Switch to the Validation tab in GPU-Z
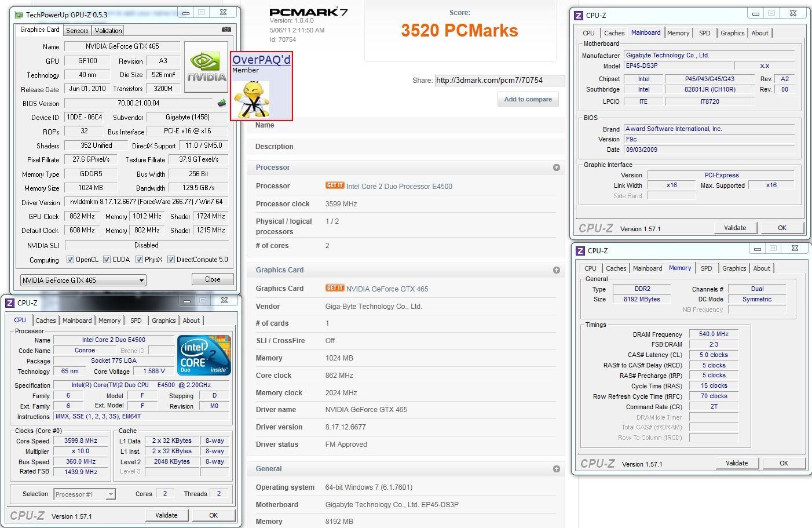 pyautogui.click(x=108, y=31)
